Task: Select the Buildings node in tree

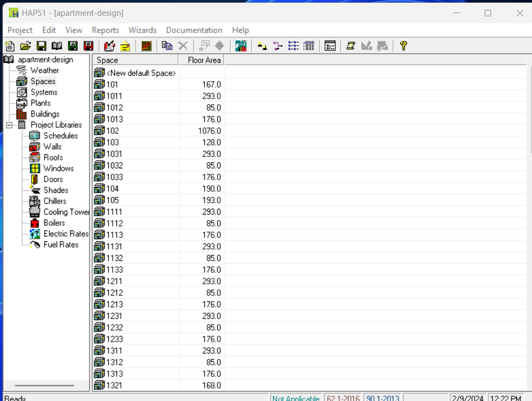Action: [x=45, y=114]
